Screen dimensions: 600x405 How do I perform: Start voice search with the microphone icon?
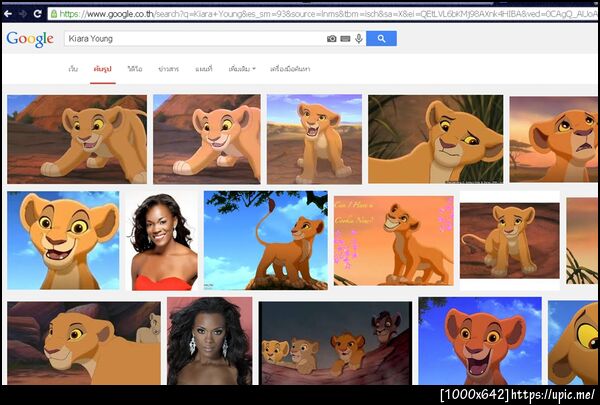coord(359,39)
